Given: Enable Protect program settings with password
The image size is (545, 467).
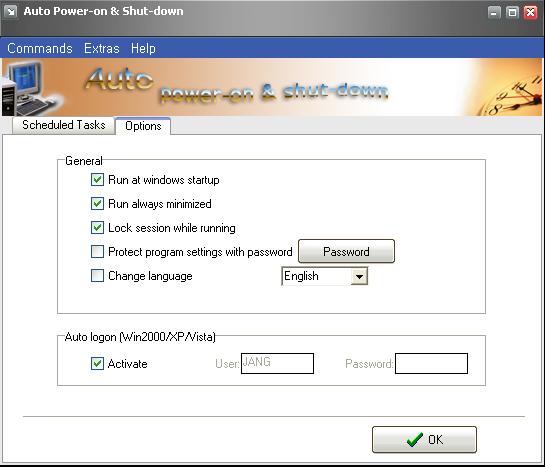Looking at the screenshot, I should click(97, 252).
